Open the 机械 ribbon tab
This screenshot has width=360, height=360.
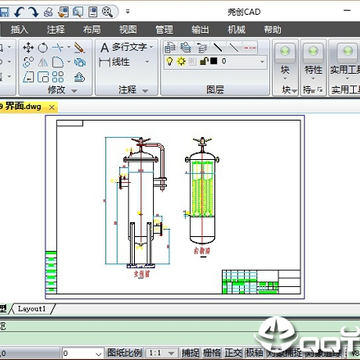coord(236,30)
